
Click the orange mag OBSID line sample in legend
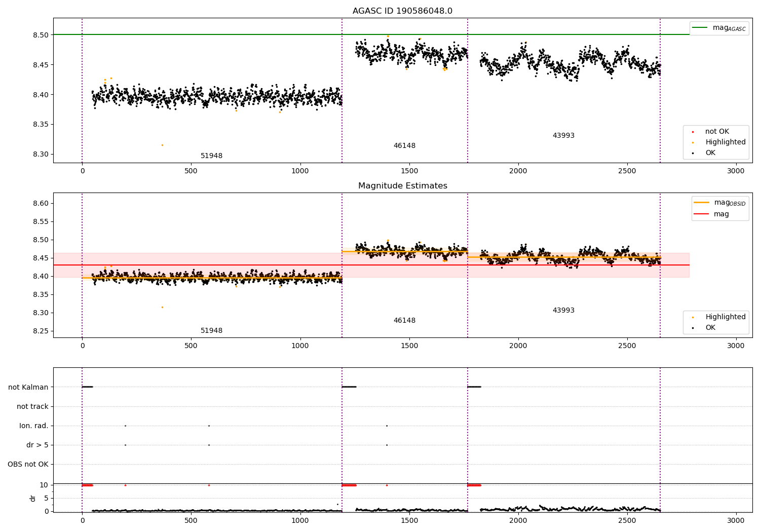[701, 203]
